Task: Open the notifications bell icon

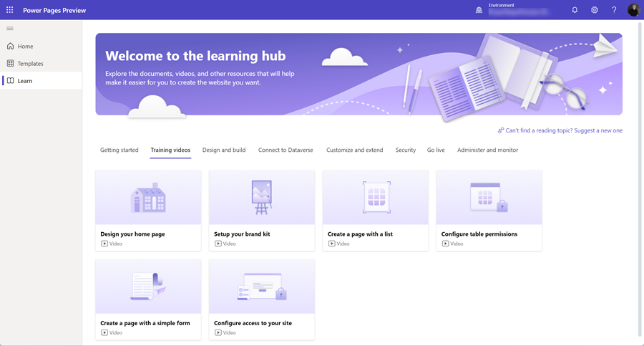Action: click(575, 10)
